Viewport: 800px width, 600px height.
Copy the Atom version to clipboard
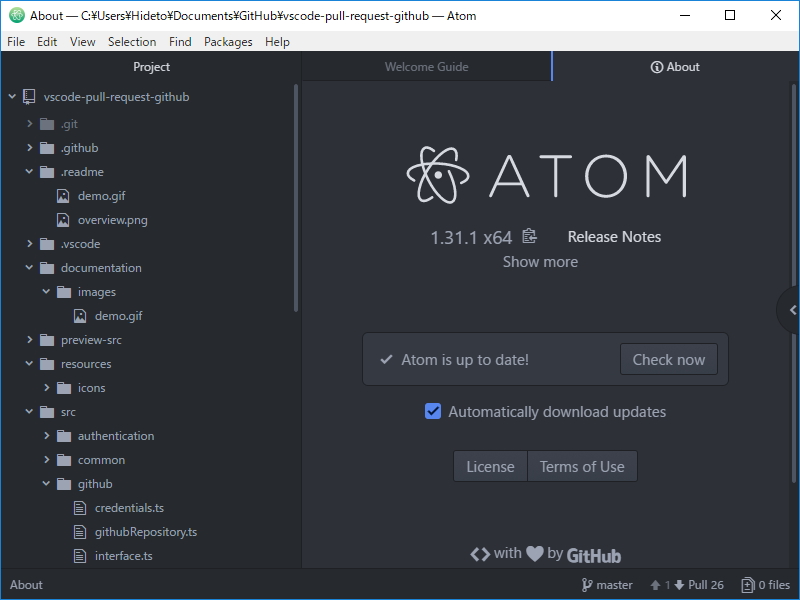(x=529, y=236)
